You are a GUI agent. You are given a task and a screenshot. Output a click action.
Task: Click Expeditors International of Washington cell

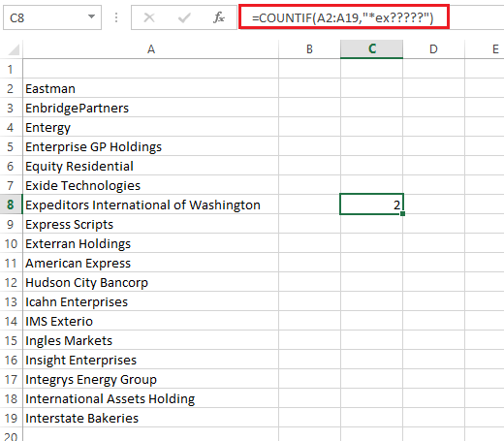click(x=151, y=205)
